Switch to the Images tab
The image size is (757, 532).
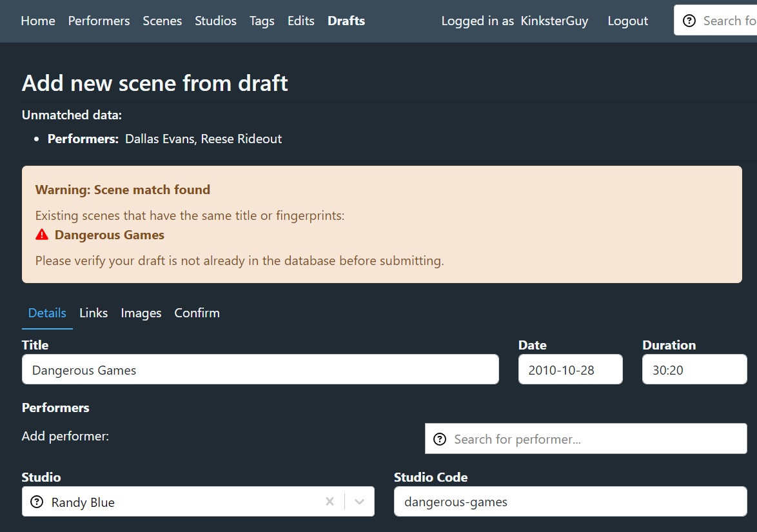click(141, 313)
